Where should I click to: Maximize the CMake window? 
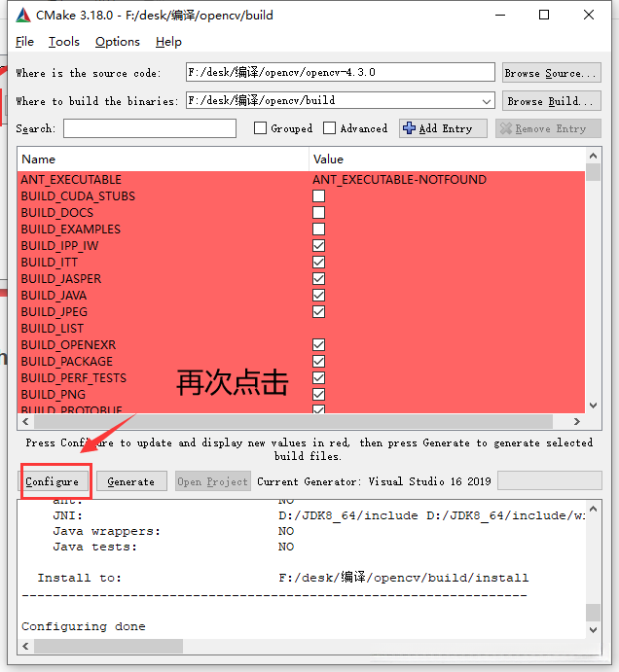pos(544,15)
